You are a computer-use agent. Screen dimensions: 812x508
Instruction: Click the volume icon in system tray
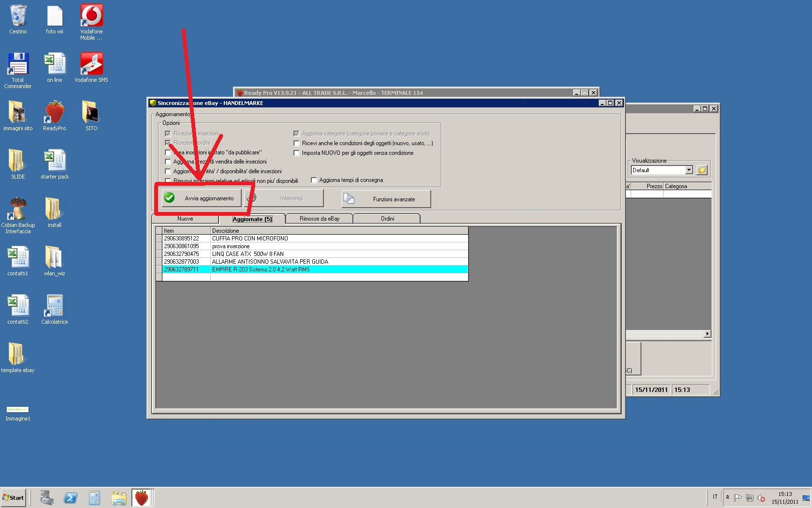click(x=761, y=498)
